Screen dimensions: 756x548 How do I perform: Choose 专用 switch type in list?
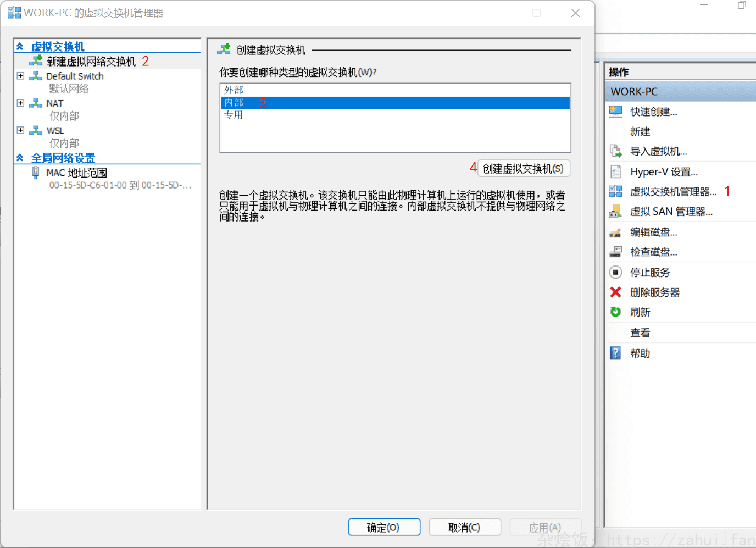pos(234,115)
